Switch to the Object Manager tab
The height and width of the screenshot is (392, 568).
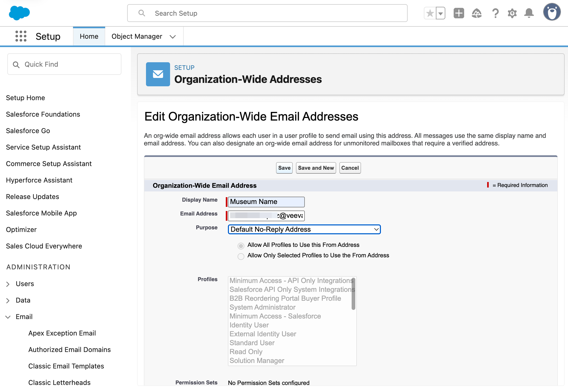click(x=137, y=36)
